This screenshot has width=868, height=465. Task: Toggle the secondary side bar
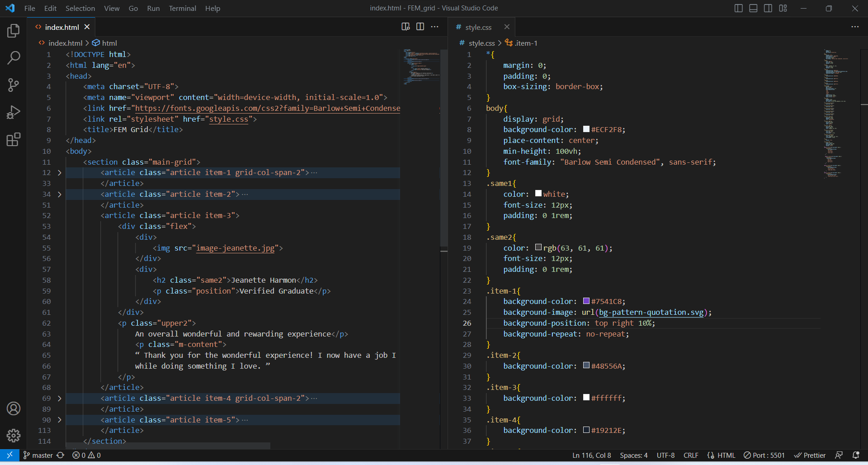[768, 8]
